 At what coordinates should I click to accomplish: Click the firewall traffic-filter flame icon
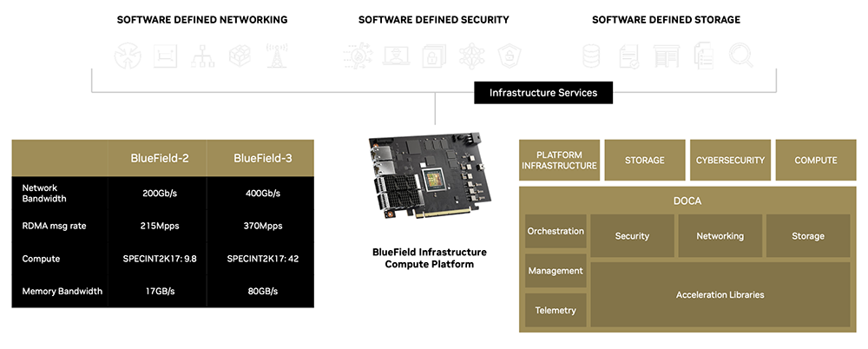(358, 56)
